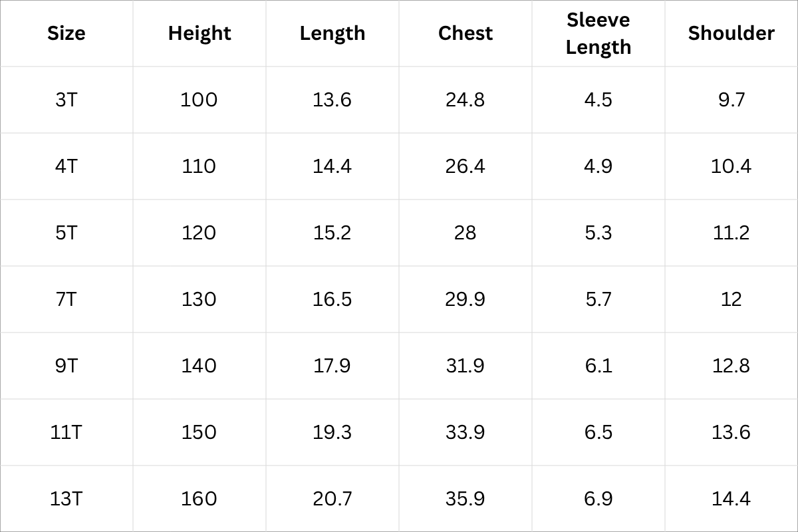Click the length value 20.7

pos(332,499)
